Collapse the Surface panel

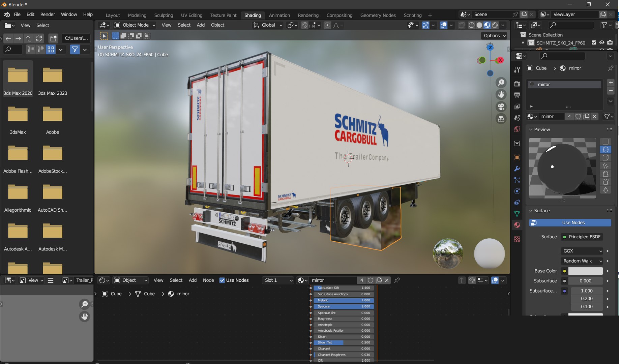tap(531, 211)
